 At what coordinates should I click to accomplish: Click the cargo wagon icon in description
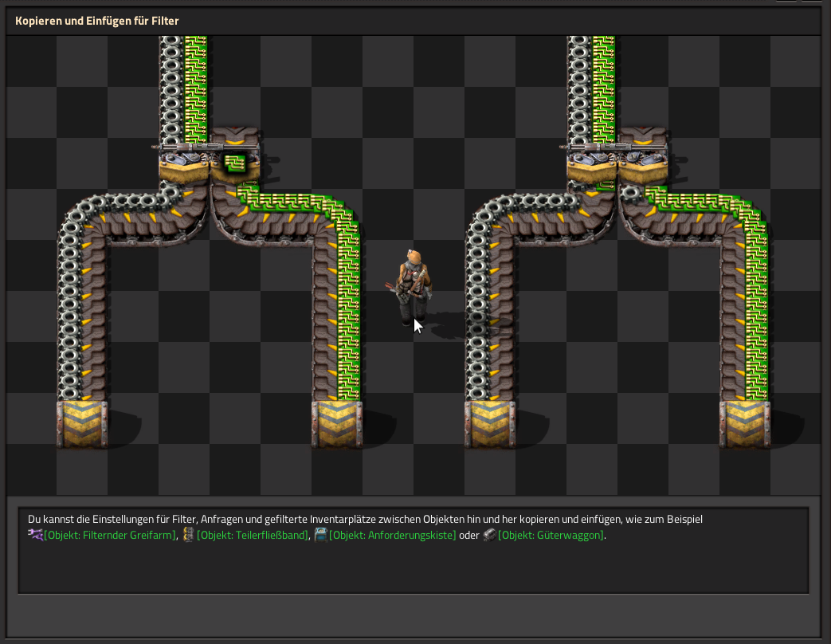pos(488,535)
